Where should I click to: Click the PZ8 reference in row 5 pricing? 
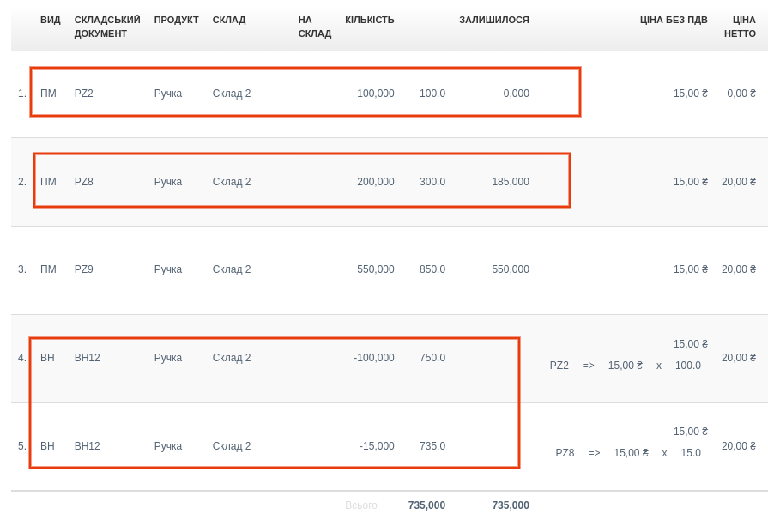click(x=565, y=453)
